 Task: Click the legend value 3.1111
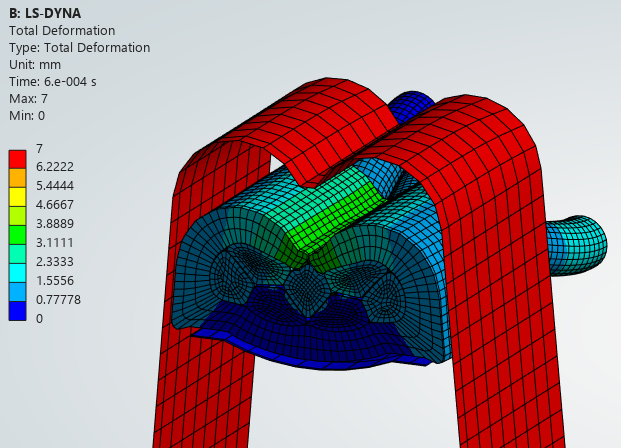coord(55,243)
